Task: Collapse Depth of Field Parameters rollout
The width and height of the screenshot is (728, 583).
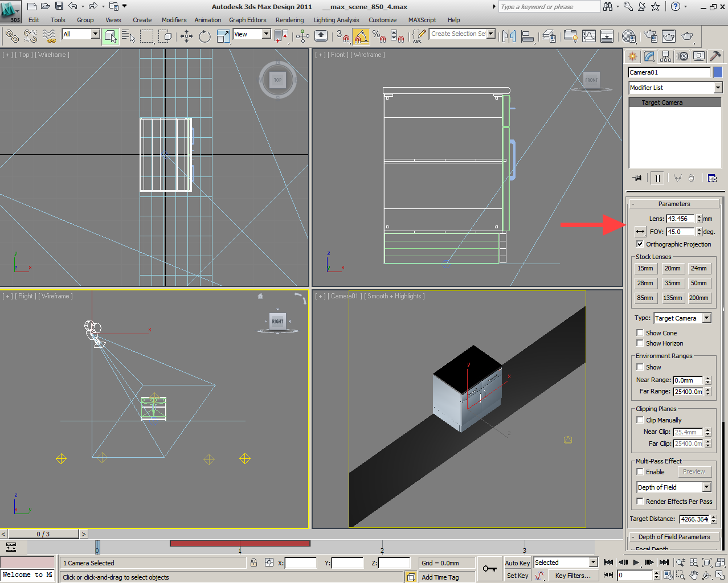Action: click(674, 537)
